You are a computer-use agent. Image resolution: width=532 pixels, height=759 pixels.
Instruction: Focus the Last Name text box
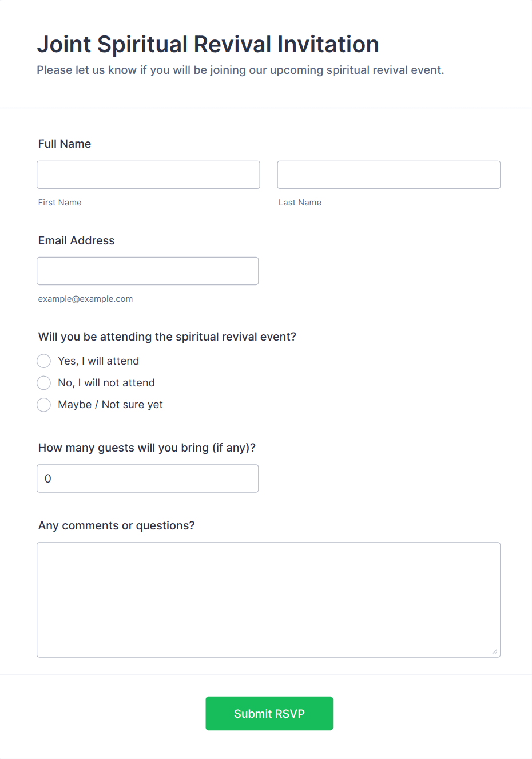[388, 175]
